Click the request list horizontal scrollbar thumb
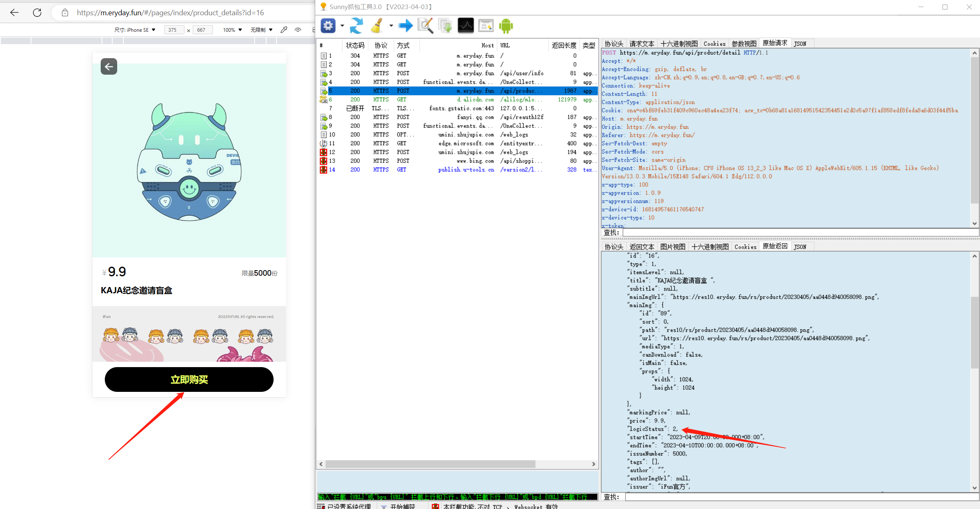 point(430,464)
